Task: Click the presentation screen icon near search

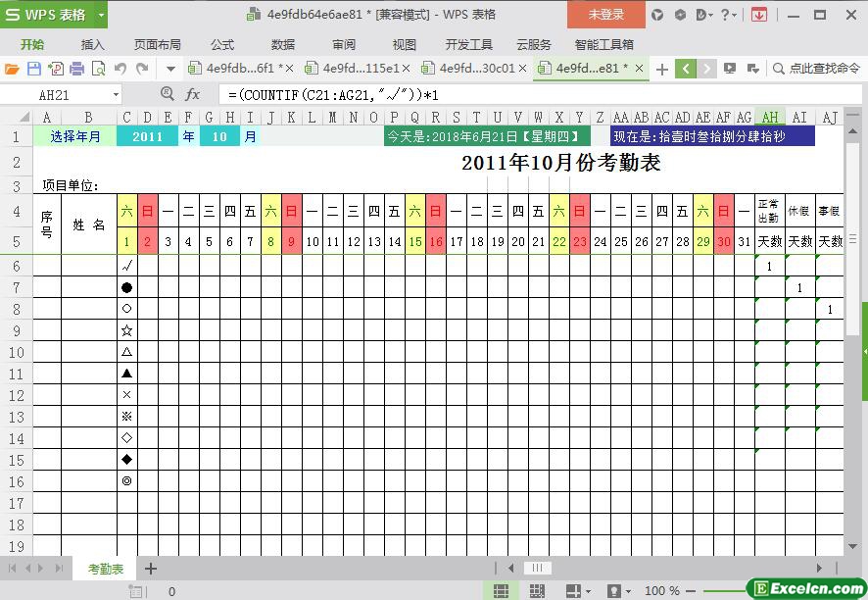Action: point(730,69)
